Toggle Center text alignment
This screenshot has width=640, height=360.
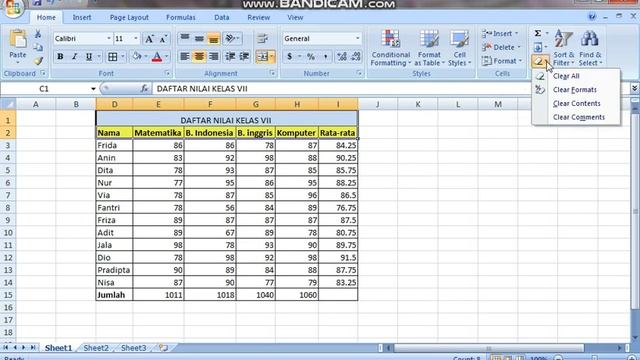199,56
